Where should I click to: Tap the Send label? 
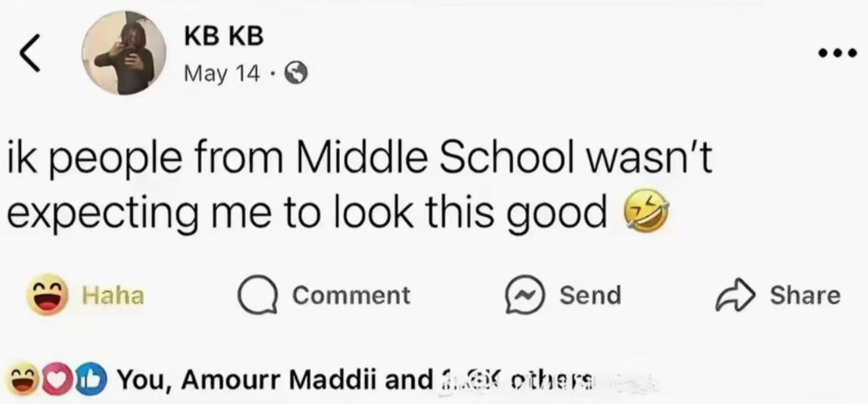click(x=590, y=295)
